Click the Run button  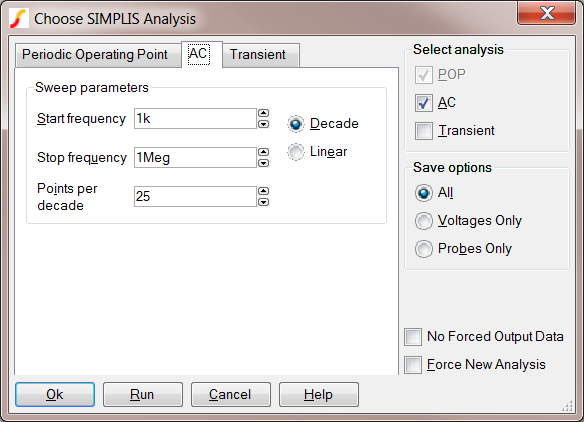pos(143,394)
